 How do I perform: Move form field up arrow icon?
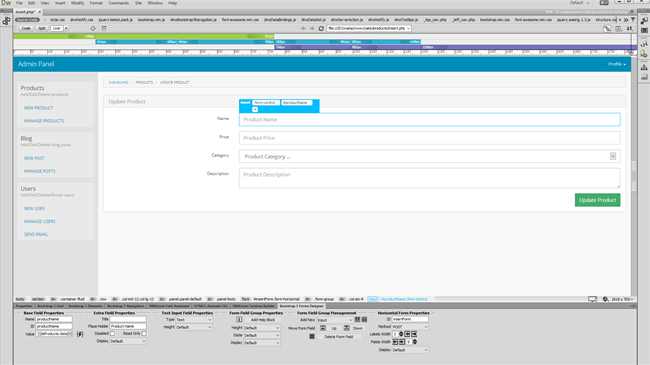323,328
